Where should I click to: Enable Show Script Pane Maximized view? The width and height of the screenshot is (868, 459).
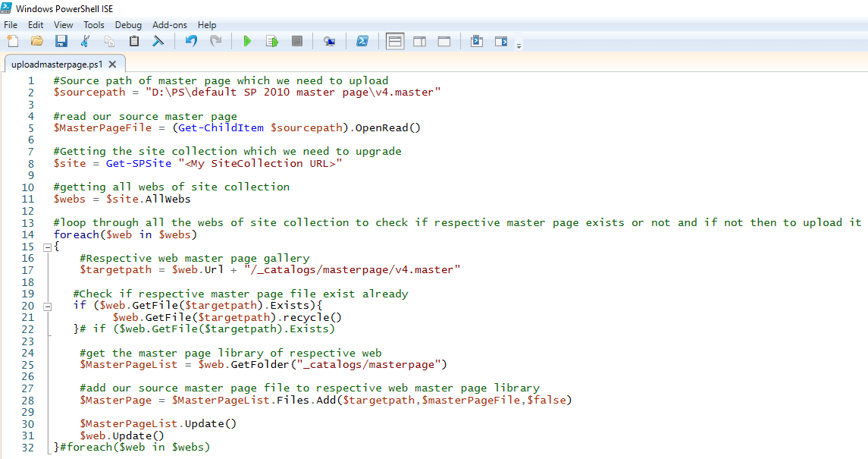pyautogui.click(x=443, y=41)
